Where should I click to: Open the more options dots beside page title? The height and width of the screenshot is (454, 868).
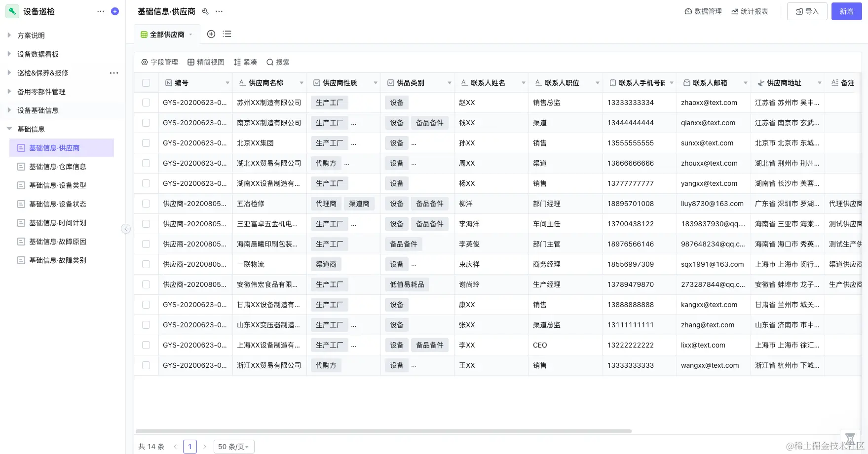(219, 11)
